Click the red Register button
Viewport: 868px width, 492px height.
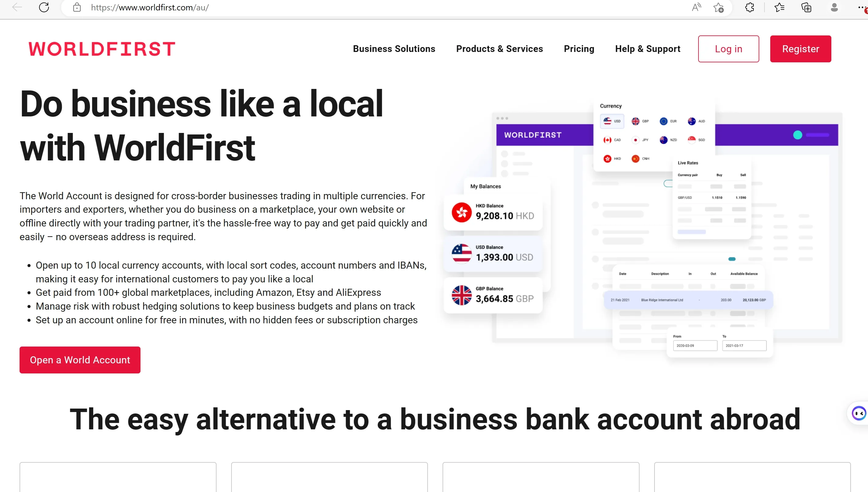click(801, 49)
